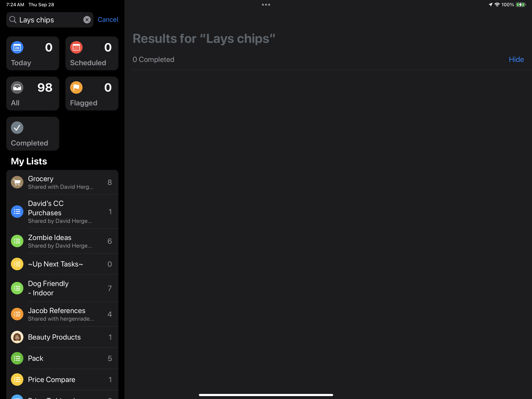Open the Jacob References list

pos(62,314)
